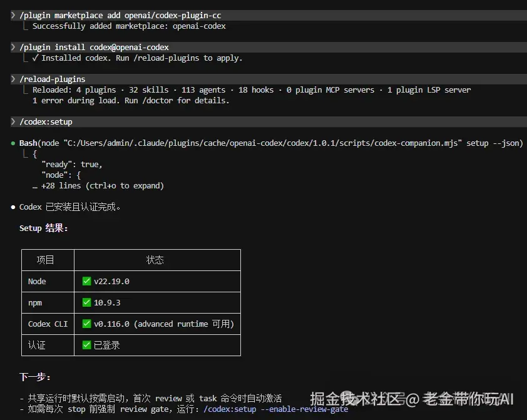Click the checkmark before 'Installed codex'
527x420 pixels.
click(35, 58)
